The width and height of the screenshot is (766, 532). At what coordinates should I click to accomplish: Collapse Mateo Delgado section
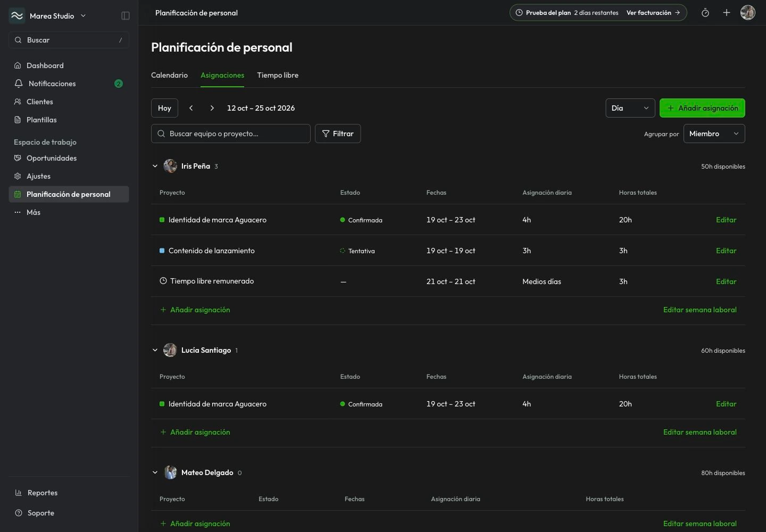[x=155, y=472]
